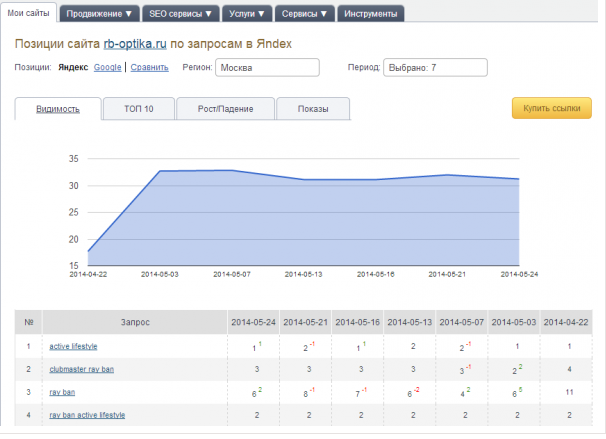Viewport: 606px width, 439px height.
Task: Switch to the Рост/Падение tab
Action: 225,109
